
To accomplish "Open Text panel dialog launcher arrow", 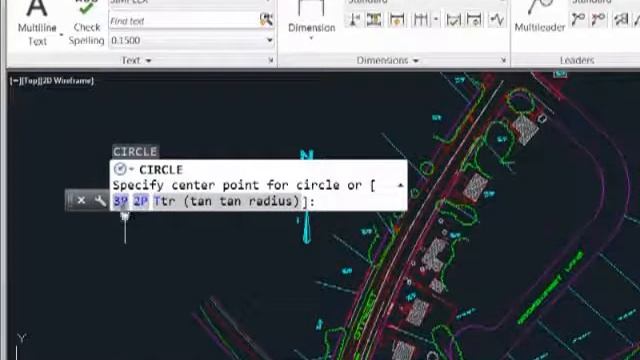I will point(271,60).
